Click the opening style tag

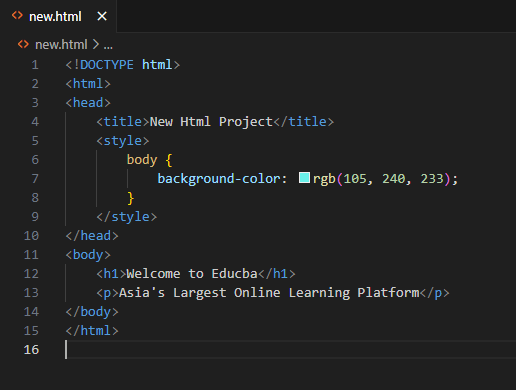[x=123, y=141]
